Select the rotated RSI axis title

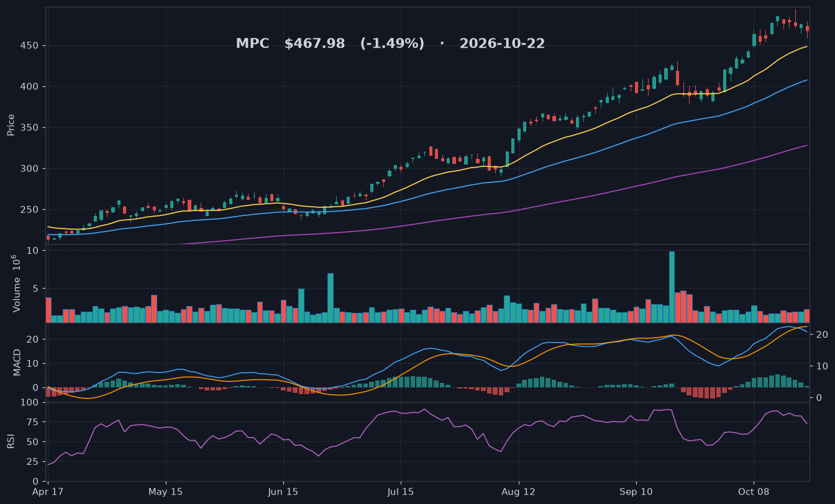click(x=11, y=441)
